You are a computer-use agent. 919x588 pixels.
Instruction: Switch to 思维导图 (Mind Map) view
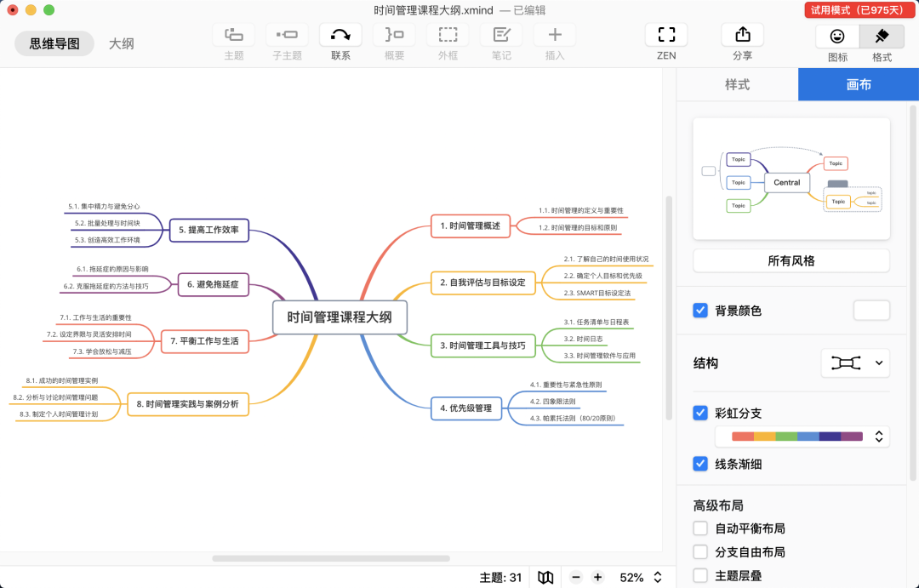54,43
